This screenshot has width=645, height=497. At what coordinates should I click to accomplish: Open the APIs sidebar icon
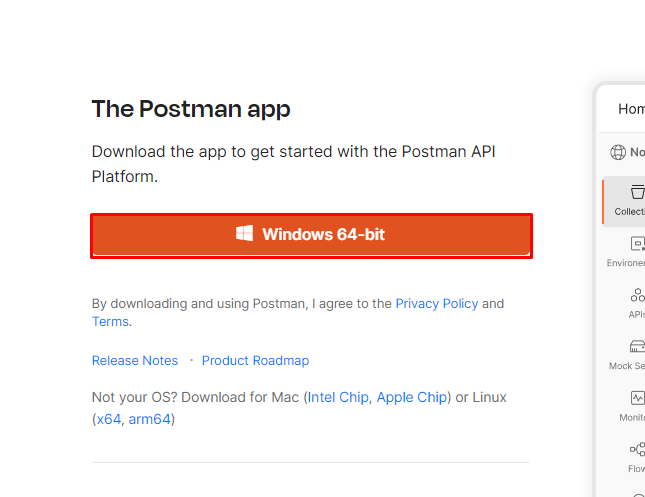637,296
